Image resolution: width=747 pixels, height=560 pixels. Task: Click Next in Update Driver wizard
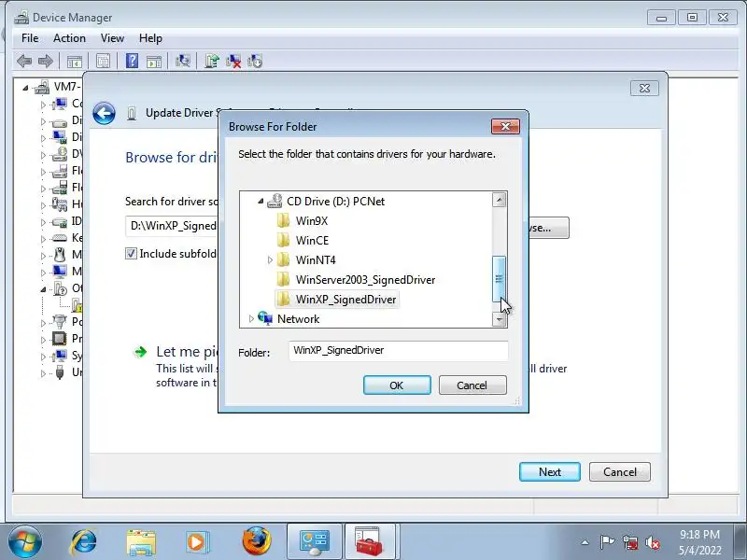(550, 472)
